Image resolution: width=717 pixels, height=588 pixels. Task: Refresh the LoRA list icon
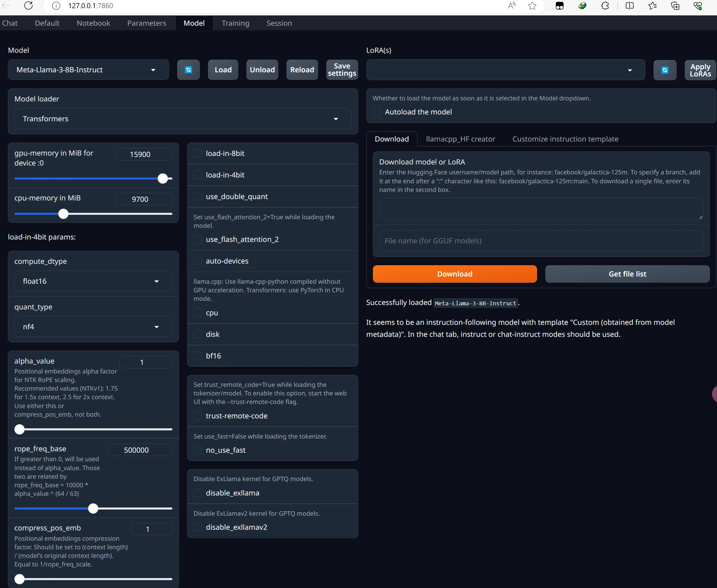pos(665,70)
